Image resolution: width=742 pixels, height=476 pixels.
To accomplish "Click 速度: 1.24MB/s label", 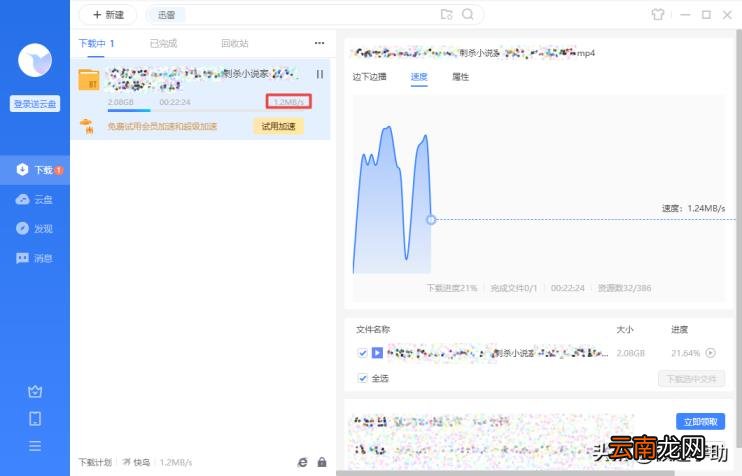I will point(693,208).
